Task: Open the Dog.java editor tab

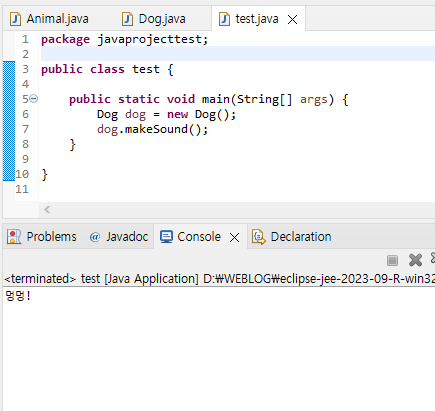Action: tap(153, 19)
